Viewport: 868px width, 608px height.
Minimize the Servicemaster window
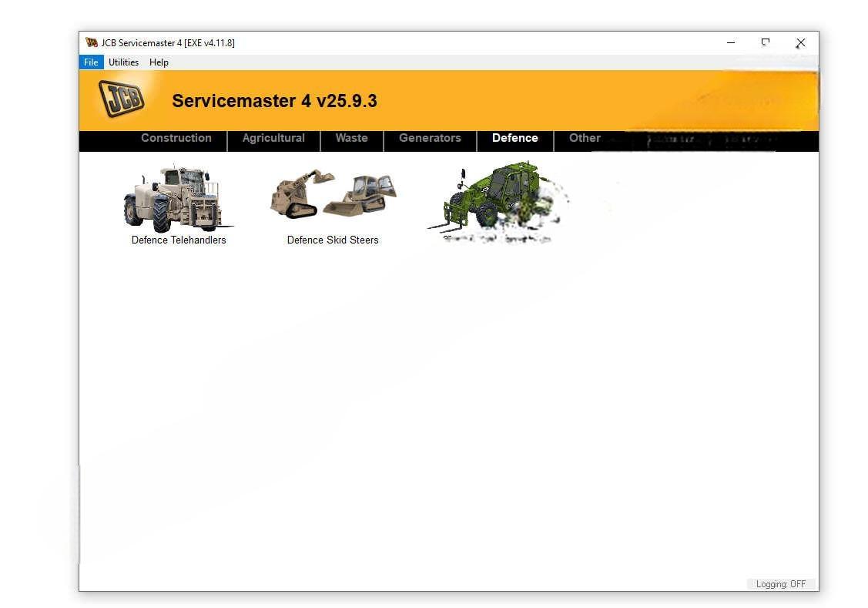pyautogui.click(x=731, y=43)
